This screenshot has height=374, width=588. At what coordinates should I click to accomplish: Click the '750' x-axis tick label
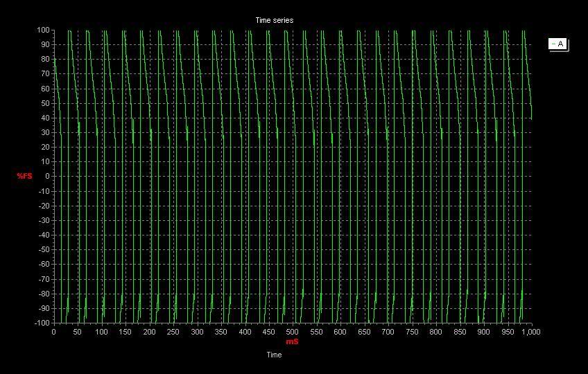pos(412,332)
